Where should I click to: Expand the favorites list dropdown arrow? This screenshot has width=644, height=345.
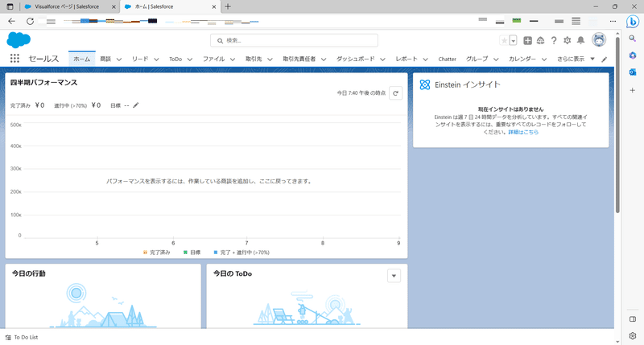(x=513, y=40)
